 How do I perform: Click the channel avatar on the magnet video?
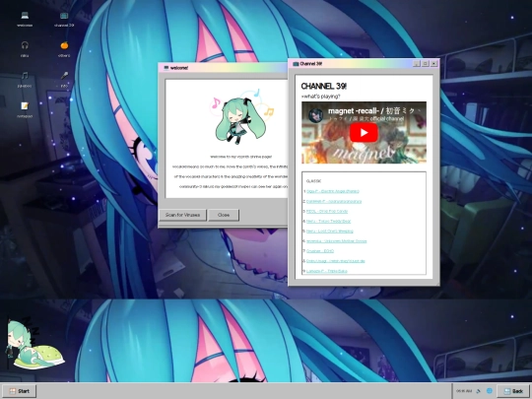coord(315,115)
